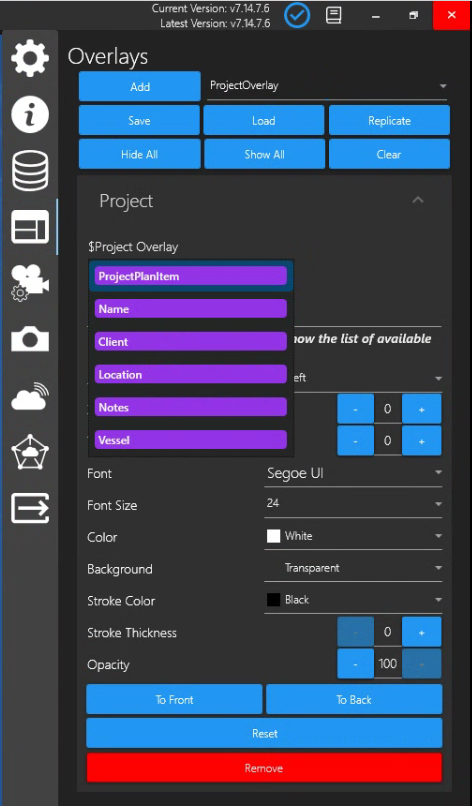Open the photo camera icon

click(30, 339)
